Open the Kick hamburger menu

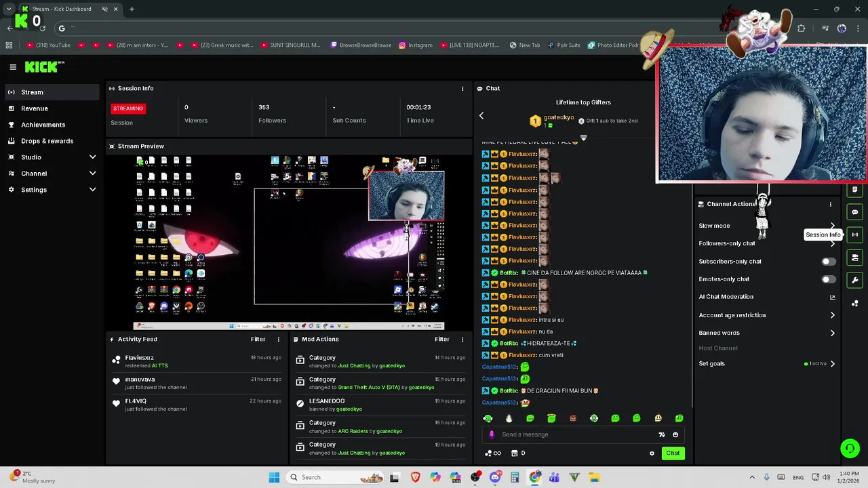tap(13, 66)
